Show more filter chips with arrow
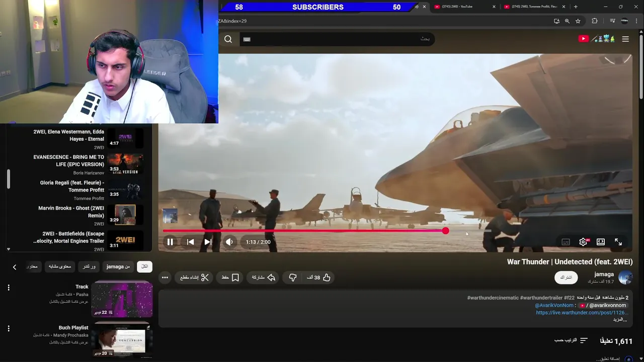 coord(14,267)
